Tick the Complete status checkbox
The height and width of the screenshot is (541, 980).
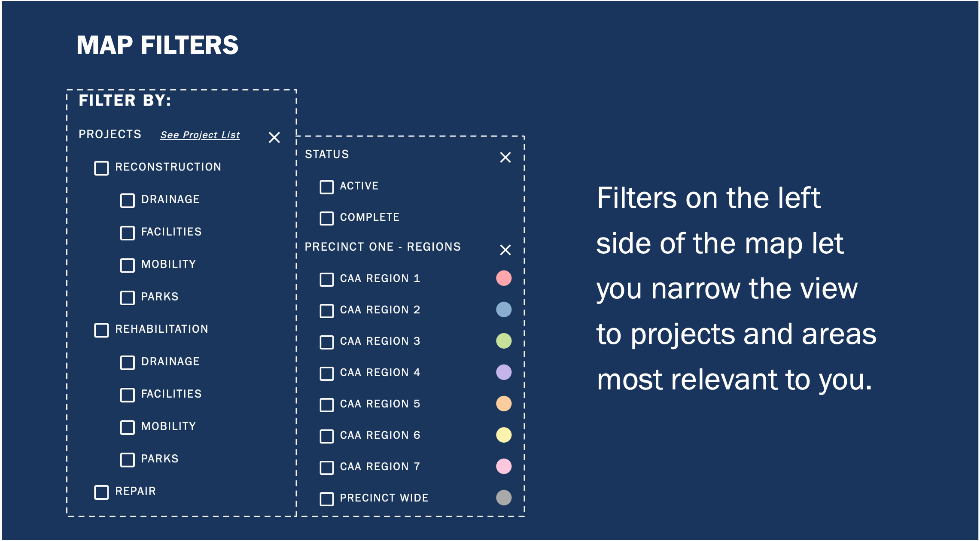pyautogui.click(x=326, y=218)
